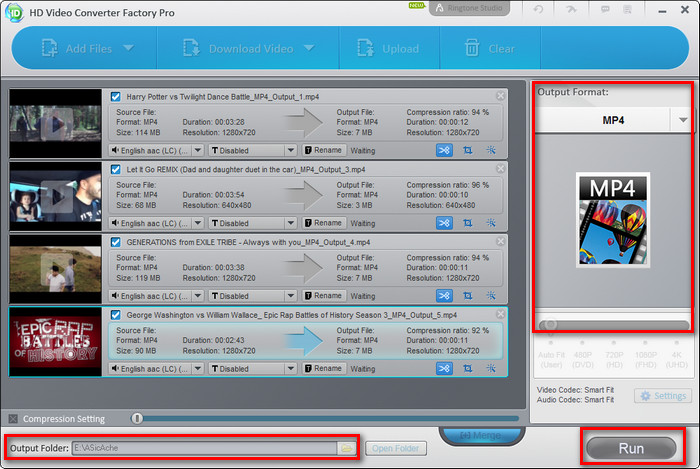Uncheck the George Washington video checkbox
700x469 pixels.
116,315
